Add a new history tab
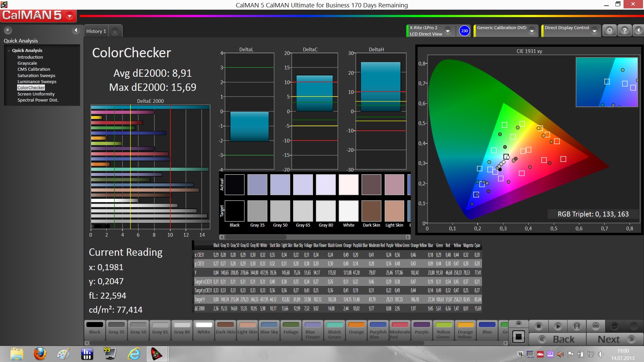644x362 pixels. point(115,32)
